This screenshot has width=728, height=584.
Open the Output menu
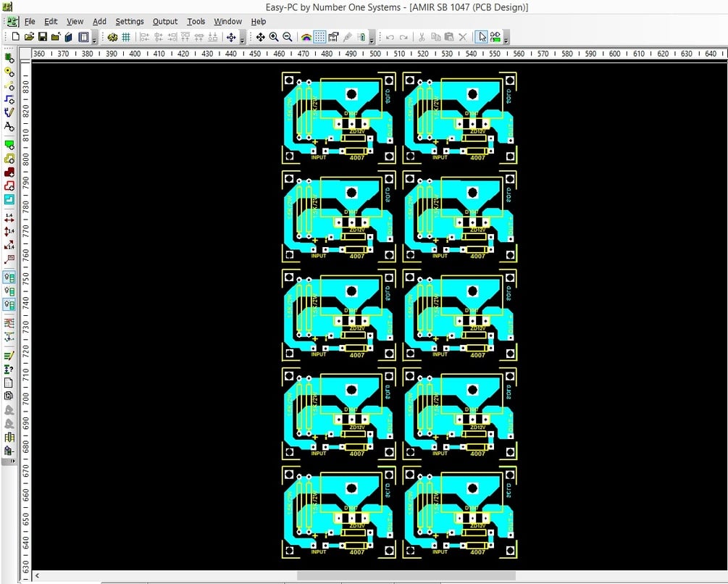click(164, 21)
